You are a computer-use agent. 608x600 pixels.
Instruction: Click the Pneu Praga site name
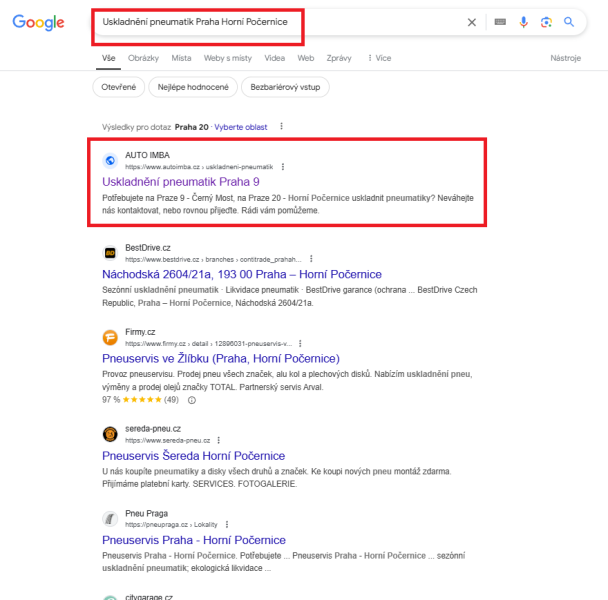[x=146, y=514]
